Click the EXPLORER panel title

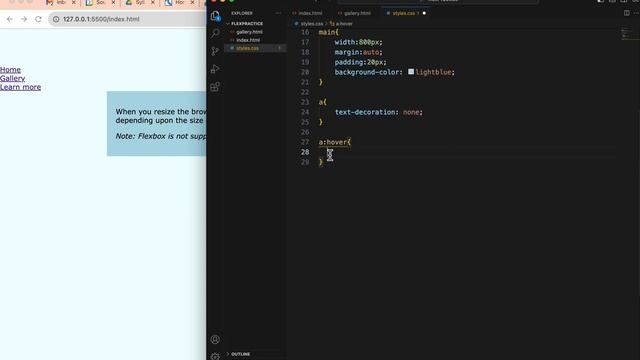[242, 13]
